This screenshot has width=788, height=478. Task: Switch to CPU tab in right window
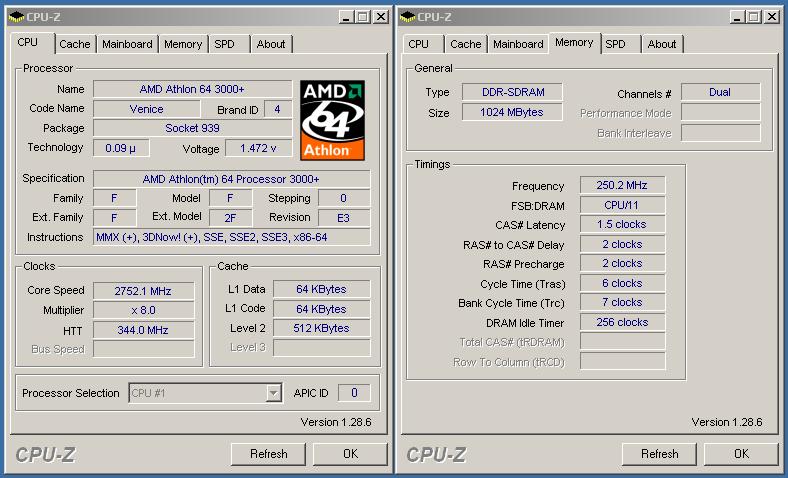419,44
